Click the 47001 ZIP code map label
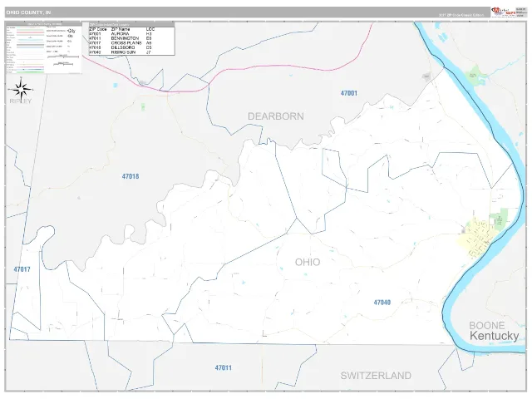 [x=349, y=93]
